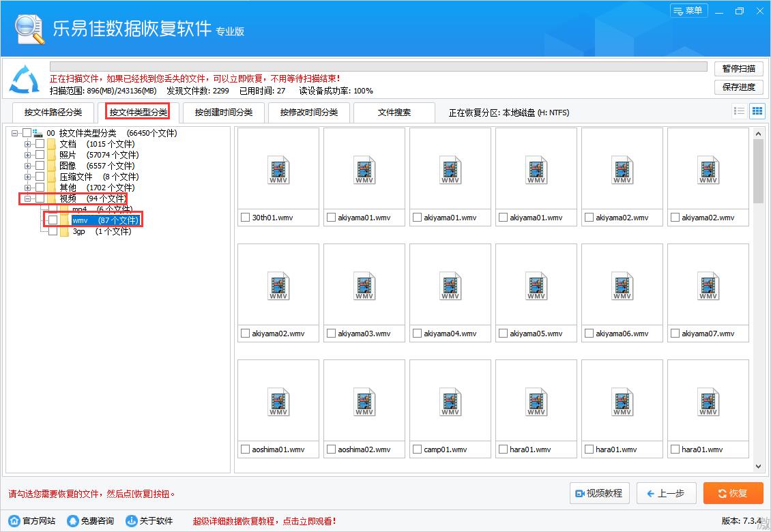The width and height of the screenshot is (771, 532).
Task: 点击右侧滚动条向下箭头
Action: coord(757,466)
